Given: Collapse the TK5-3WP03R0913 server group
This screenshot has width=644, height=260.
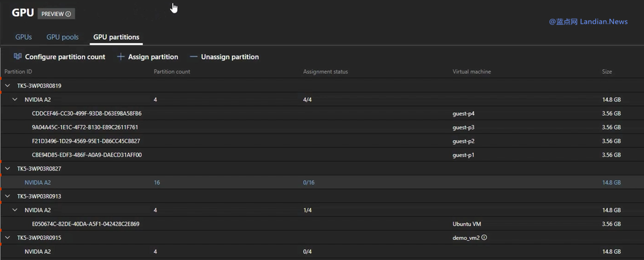Looking at the screenshot, I should [8, 196].
